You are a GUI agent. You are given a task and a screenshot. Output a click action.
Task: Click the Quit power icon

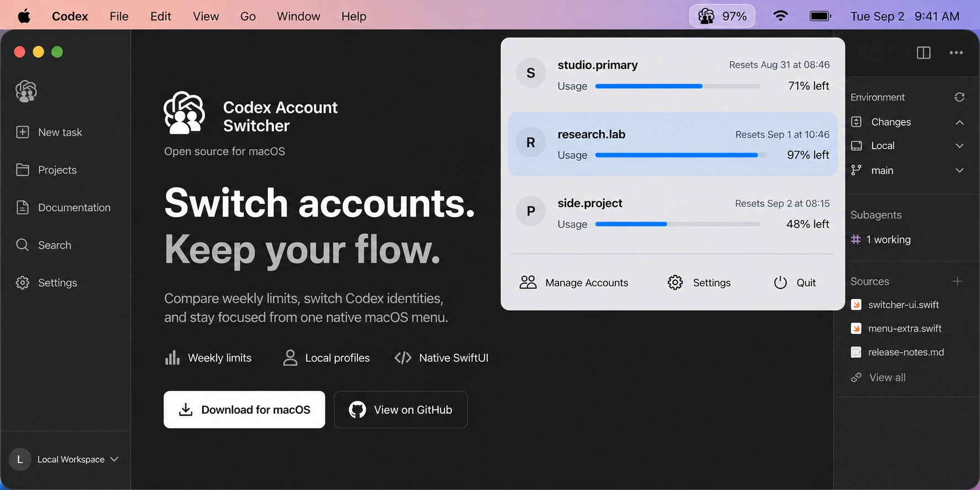780,282
